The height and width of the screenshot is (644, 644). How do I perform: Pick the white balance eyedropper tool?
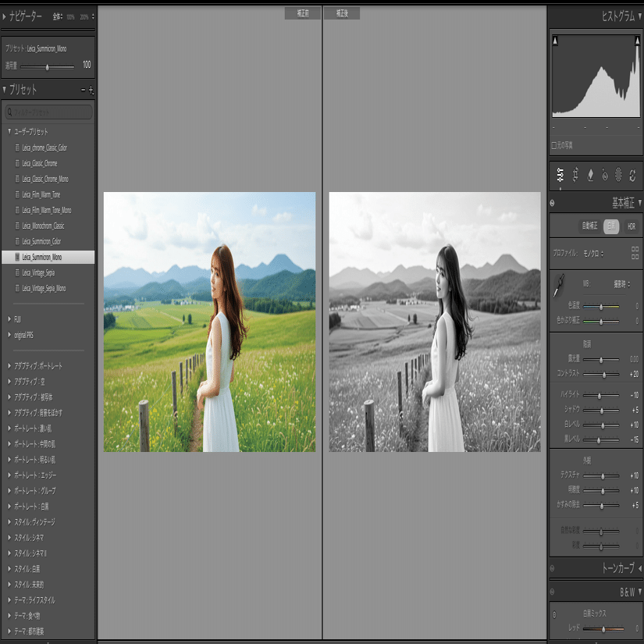(559, 286)
